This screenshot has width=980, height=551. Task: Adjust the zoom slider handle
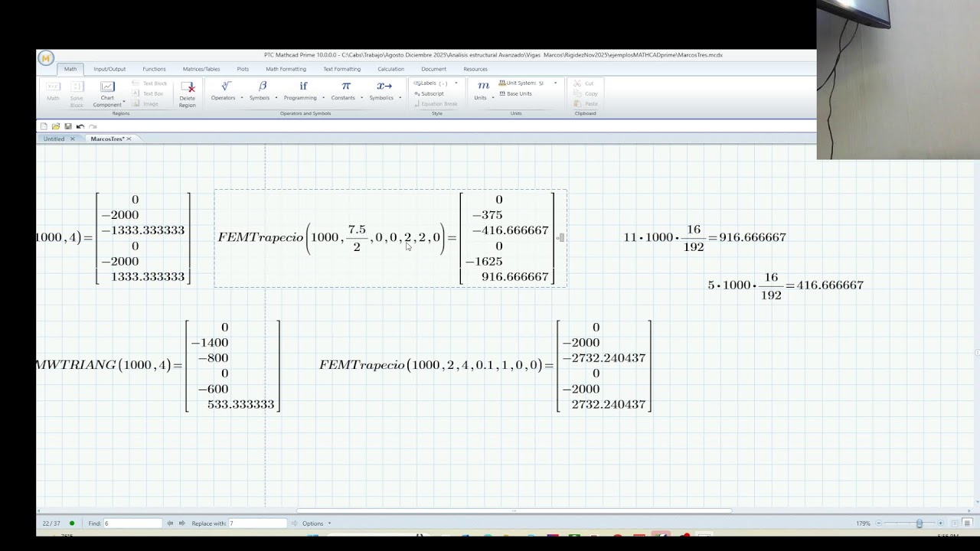pos(920,523)
